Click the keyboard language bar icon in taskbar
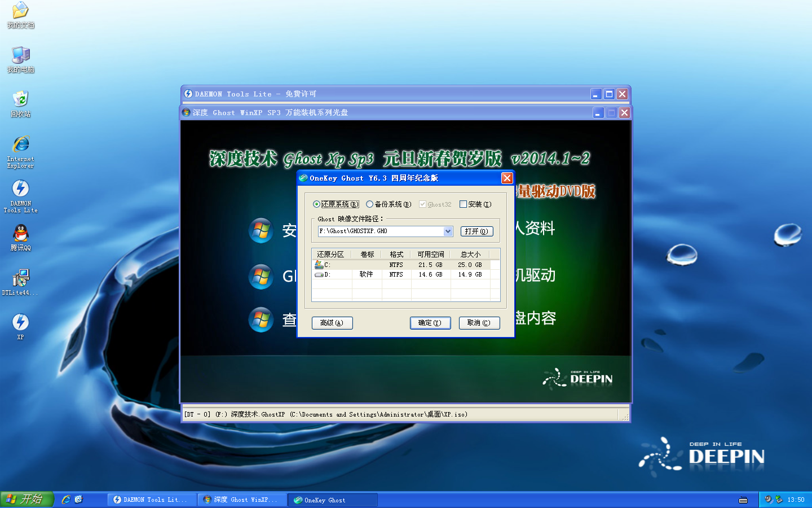The width and height of the screenshot is (812, 508). [743, 500]
